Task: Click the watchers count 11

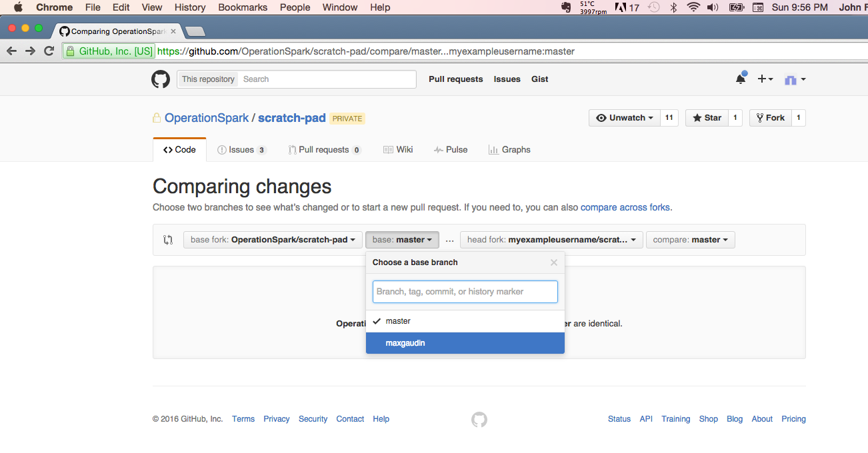Action: point(669,118)
